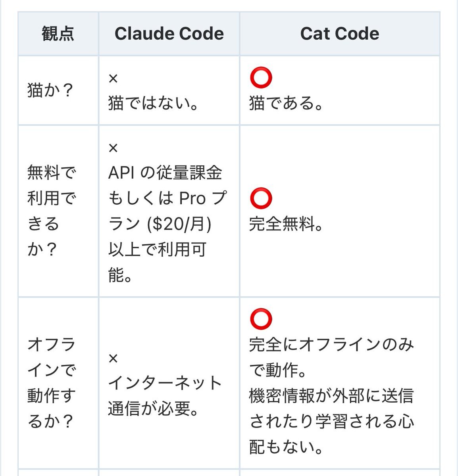Click the red circle above 完全無料。
The image size is (458, 476).
point(261,198)
